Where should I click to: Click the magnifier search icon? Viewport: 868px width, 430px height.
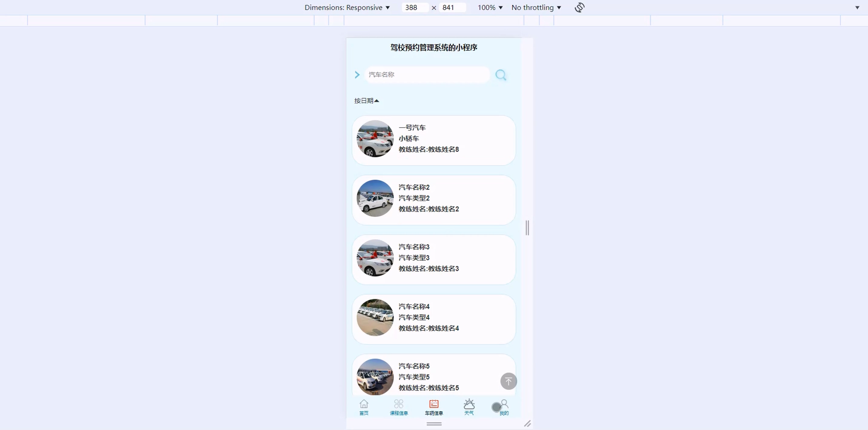[501, 75]
